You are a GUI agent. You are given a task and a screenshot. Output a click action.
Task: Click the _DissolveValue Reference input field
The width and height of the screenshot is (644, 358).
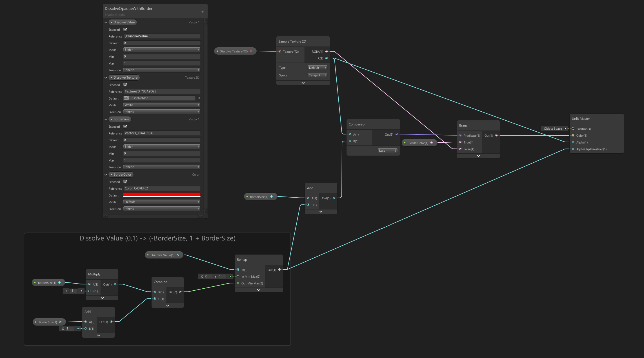tap(162, 36)
